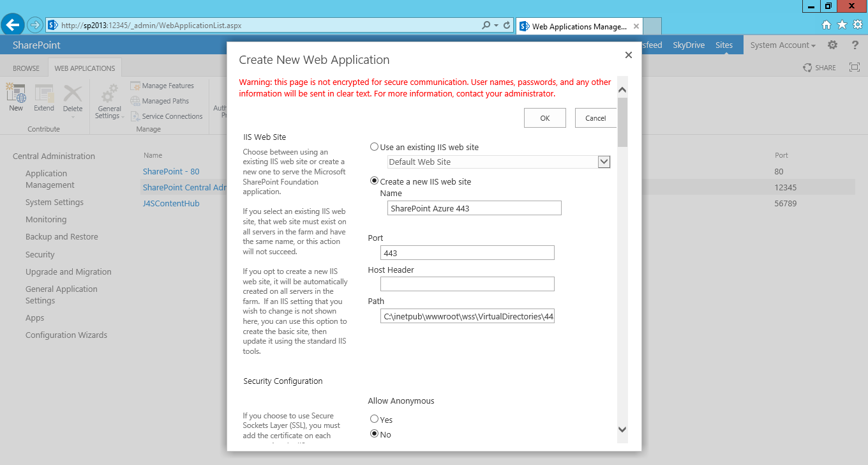Select Yes for Allow Anonymous

point(375,420)
